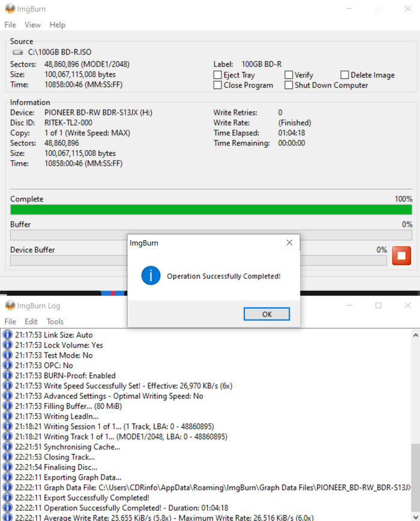Viewport: 420px width, 521px height.
Task: Open File menu in ImgBurn main window
Action: [10, 25]
